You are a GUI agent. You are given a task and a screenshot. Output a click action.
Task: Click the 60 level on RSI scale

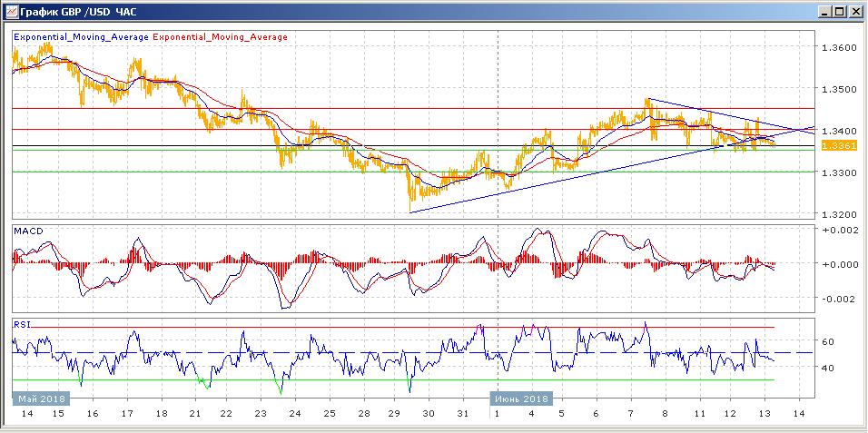click(829, 341)
